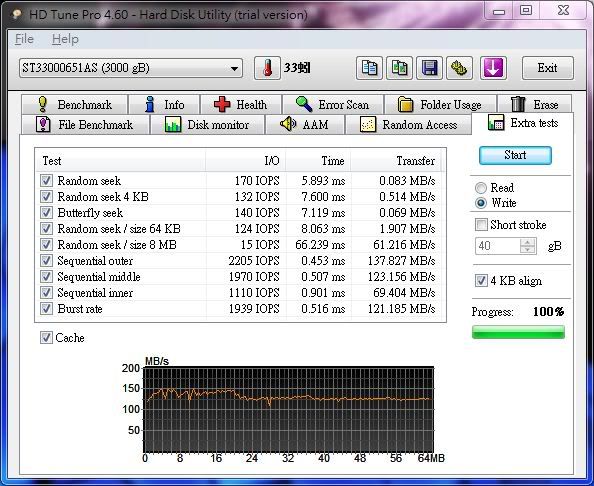Minimize the HD Tune Pro window
This screenshot has width=594, height=486.
[499, 11]
